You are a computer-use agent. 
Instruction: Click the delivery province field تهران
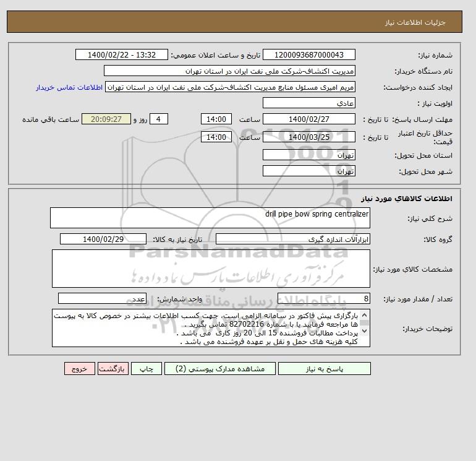point(308,155)
